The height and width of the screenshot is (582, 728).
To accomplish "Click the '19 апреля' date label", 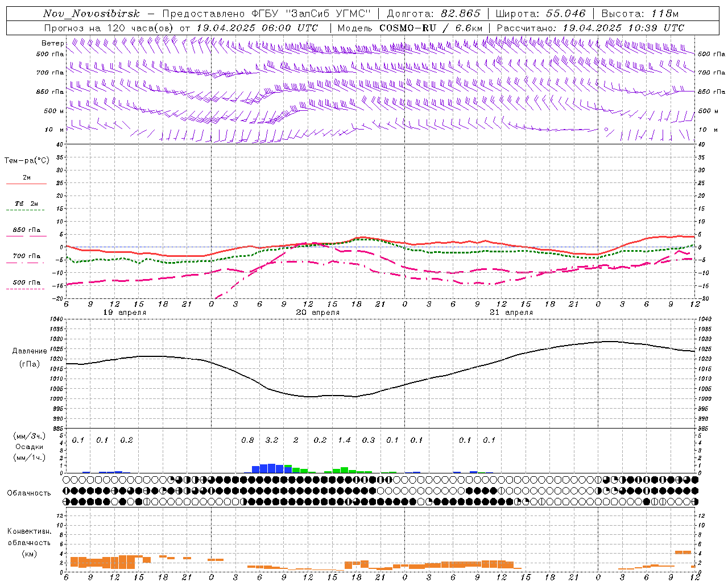I will click(125, 313).
